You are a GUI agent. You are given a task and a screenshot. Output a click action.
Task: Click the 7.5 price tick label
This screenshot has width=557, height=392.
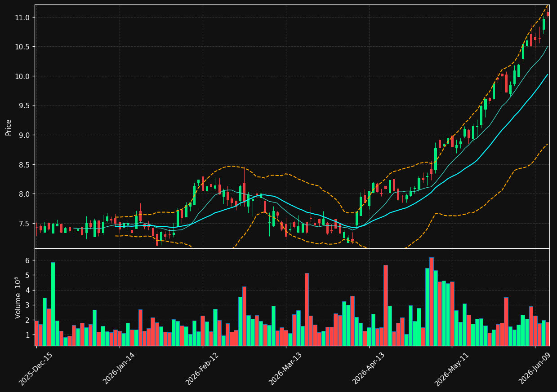pos(24,224)
